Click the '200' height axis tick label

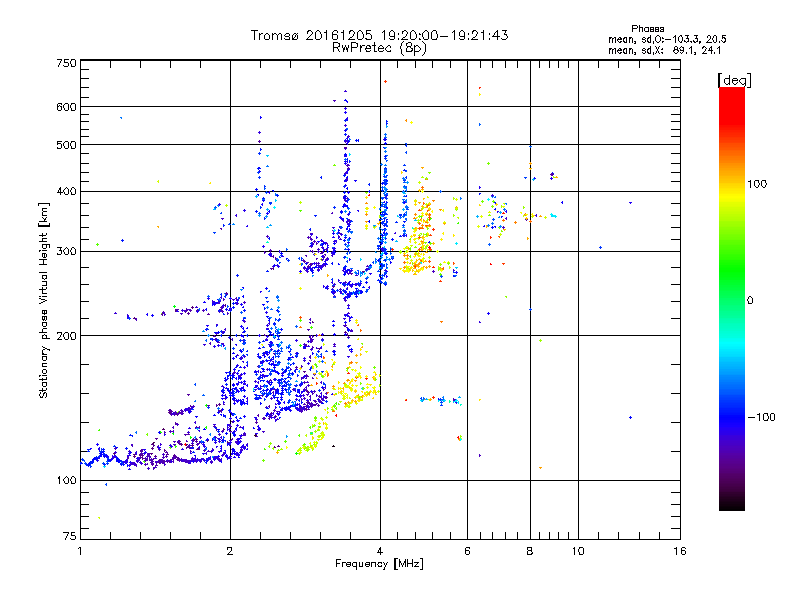66,336
